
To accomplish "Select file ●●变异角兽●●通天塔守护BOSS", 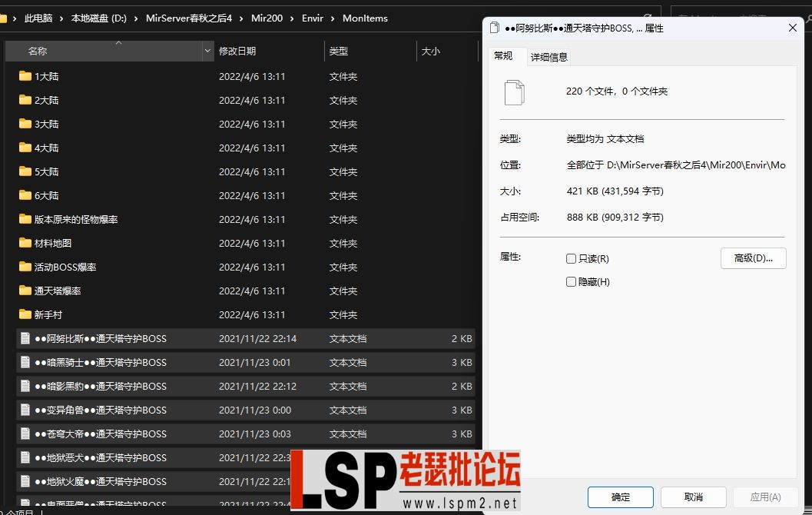I will 101,410.
